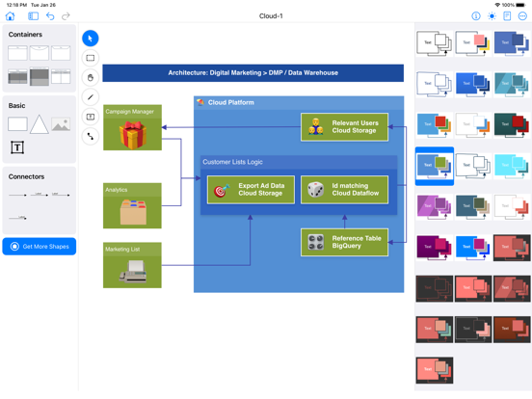Redo the last action
The width and height of the screenshot is (532, 399).
[x=66, y=16]
